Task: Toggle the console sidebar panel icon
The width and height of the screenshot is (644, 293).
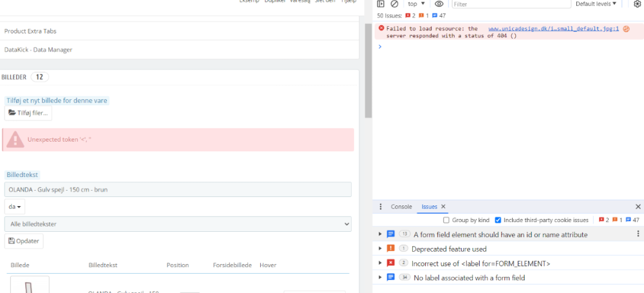Action: 381,4
